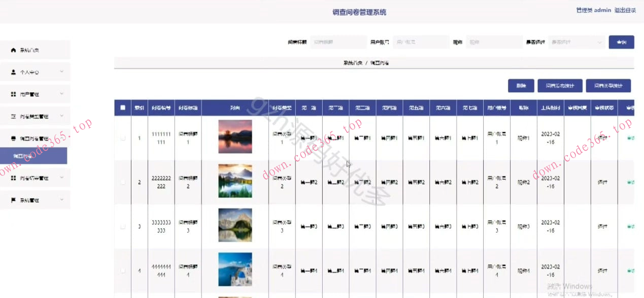Check the checkbox for row 3
This screenshot has height=298, width=644.
(x=123, y=227)
